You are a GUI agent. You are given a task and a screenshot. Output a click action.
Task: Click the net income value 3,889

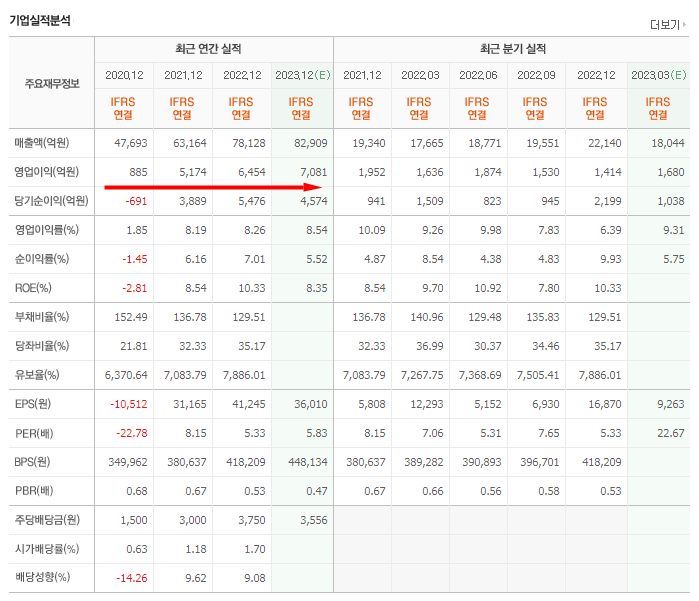tap(193, 201)
